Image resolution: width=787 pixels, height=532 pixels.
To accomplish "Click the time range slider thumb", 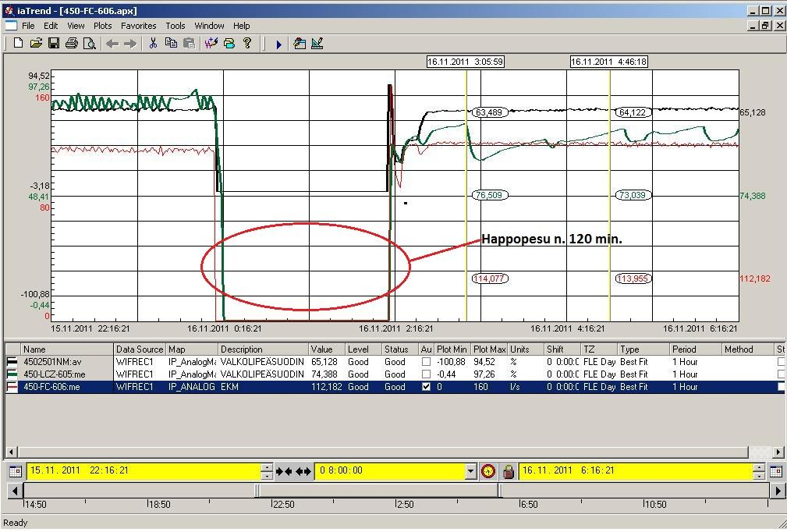I will pyautogui.click(x=379, y=491).
